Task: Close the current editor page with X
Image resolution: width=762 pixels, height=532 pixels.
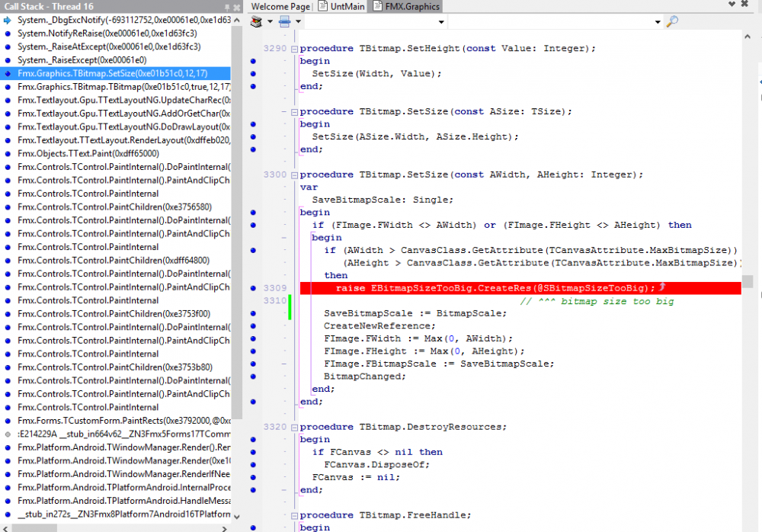Action: tap(744, 4)
